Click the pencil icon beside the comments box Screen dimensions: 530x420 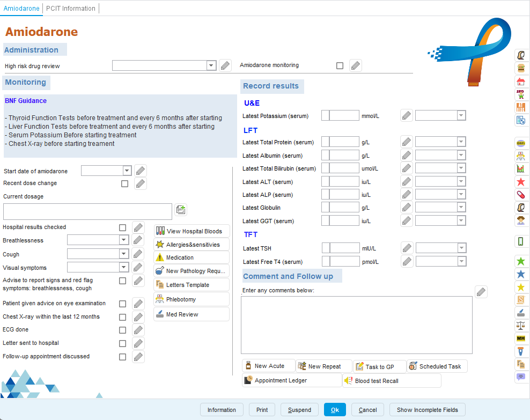point(481,292)
